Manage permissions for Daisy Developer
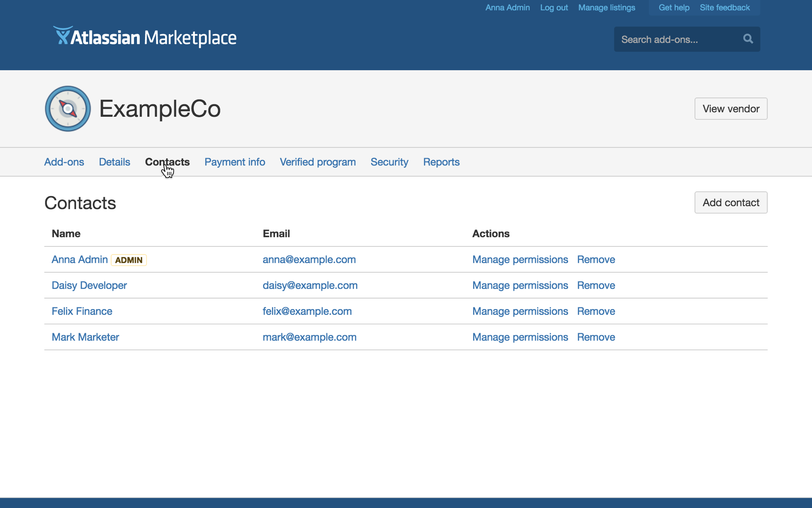812x508 pixels. click(x=520, y=285)
